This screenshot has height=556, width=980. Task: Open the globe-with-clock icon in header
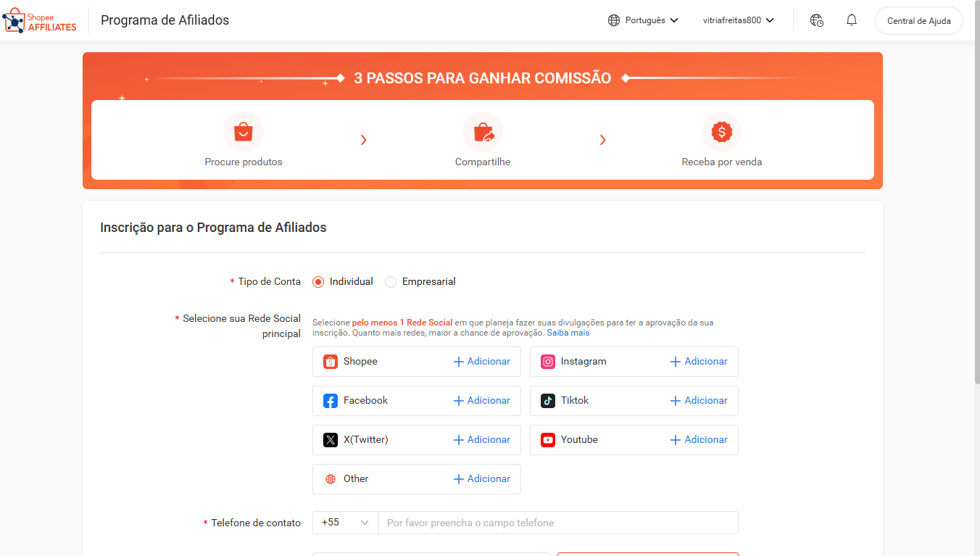[x=817, y=20]
